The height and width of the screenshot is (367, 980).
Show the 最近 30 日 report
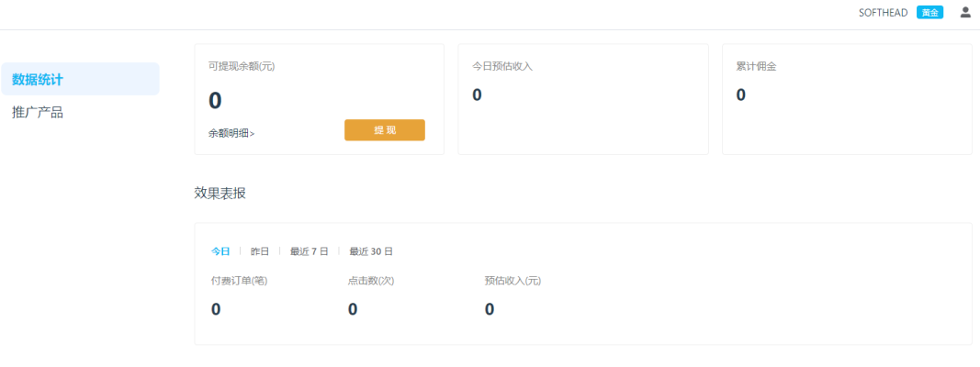coord(371,251)
